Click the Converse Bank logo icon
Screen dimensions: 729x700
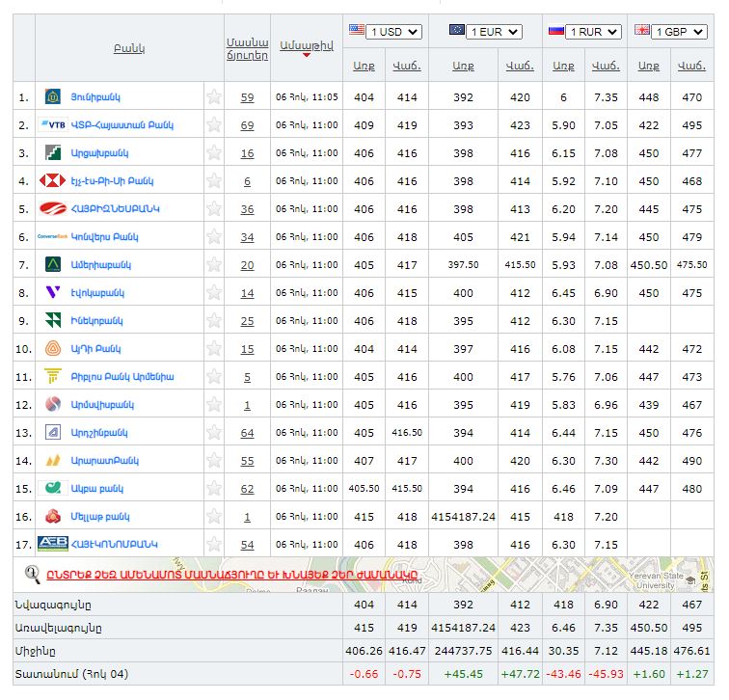tap(52, 237)
